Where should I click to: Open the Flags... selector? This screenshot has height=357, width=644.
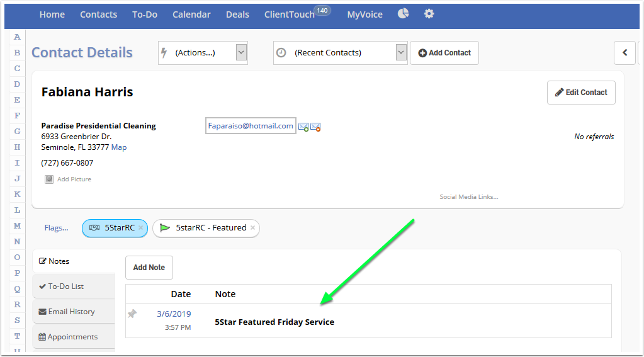[56, 228]
